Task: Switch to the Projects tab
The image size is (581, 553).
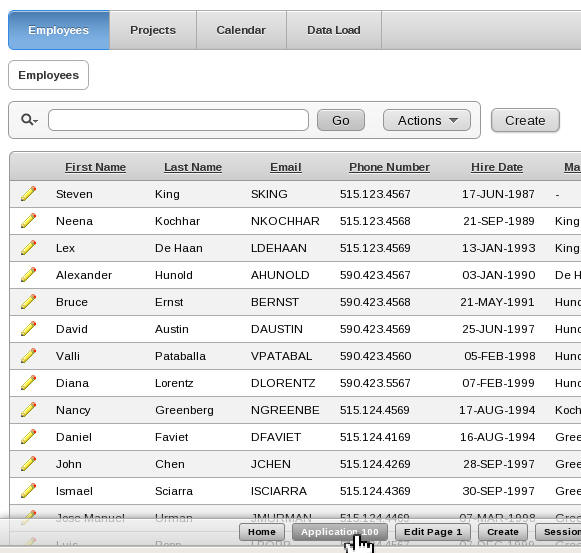Action: tap(153, 30)
